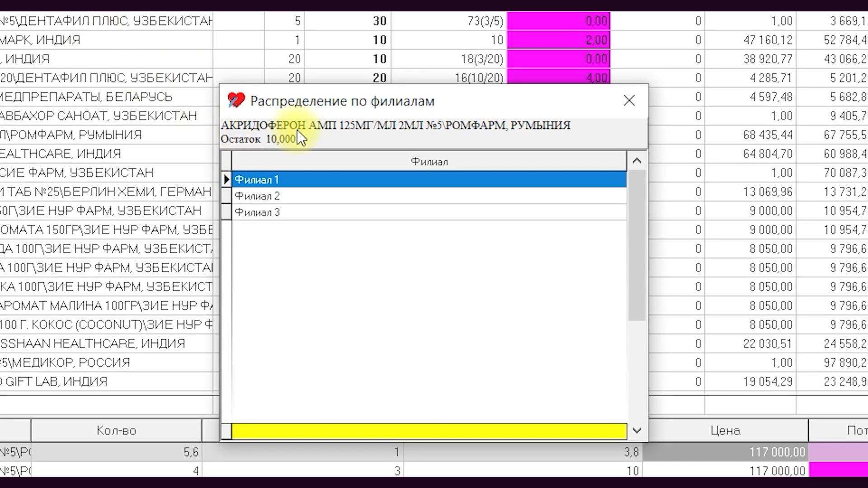Click the 4 285,71 price cell
Image resolution: width=868 pixels, height=488 pixels.
[750, 78]
